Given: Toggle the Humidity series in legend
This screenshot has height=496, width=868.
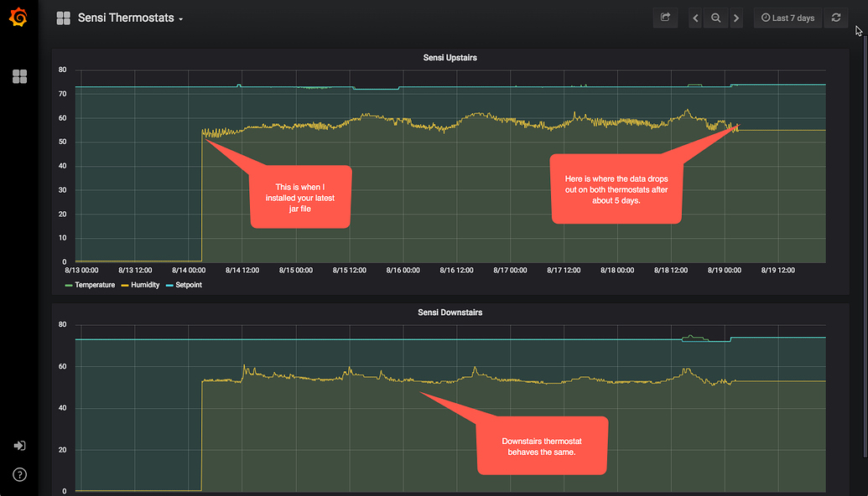Looking at the screenshot, I should [143, 285].
